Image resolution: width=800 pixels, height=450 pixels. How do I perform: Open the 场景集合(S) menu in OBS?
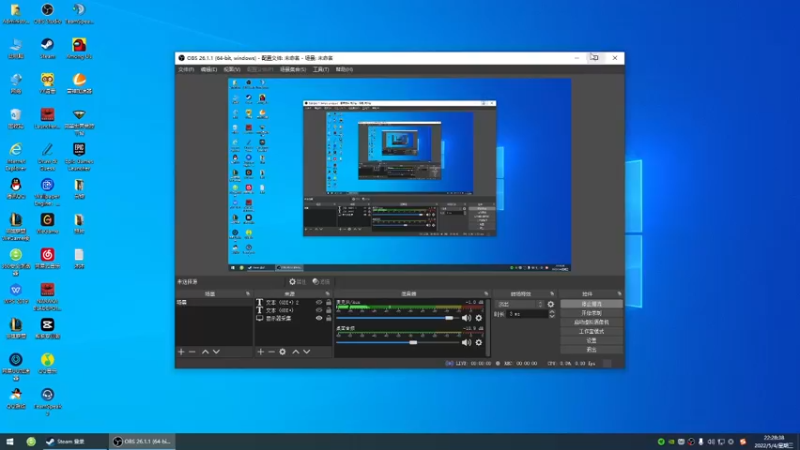[293, 69]
